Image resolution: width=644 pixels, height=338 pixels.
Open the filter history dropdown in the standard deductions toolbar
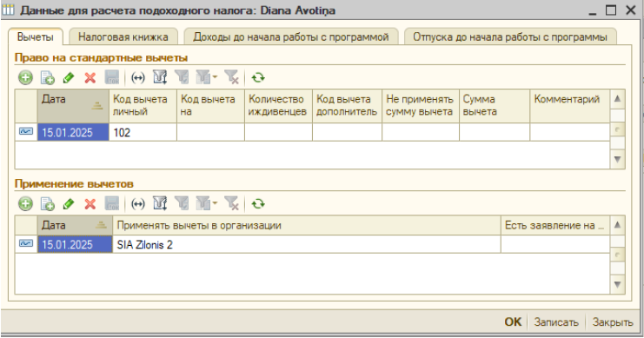pos(207,77)
